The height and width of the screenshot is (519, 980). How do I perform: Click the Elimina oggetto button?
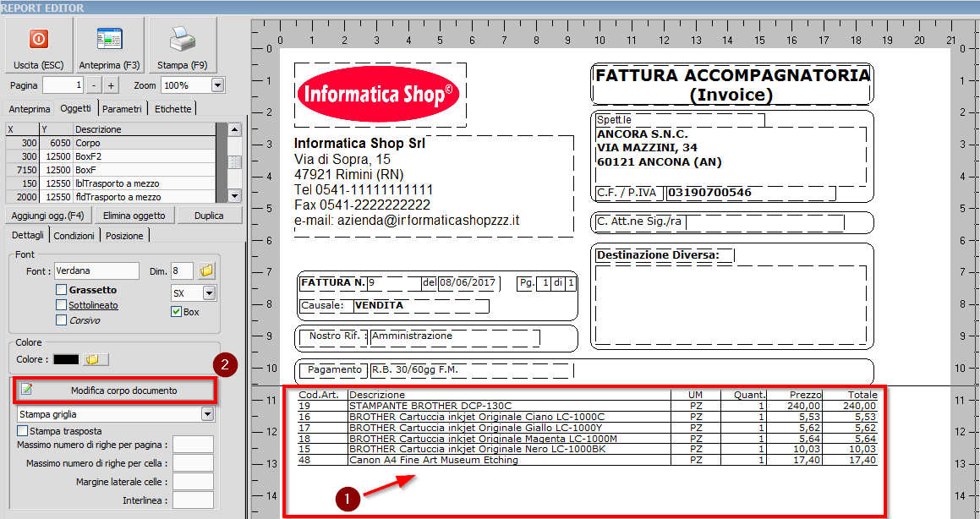coord(134,216)
